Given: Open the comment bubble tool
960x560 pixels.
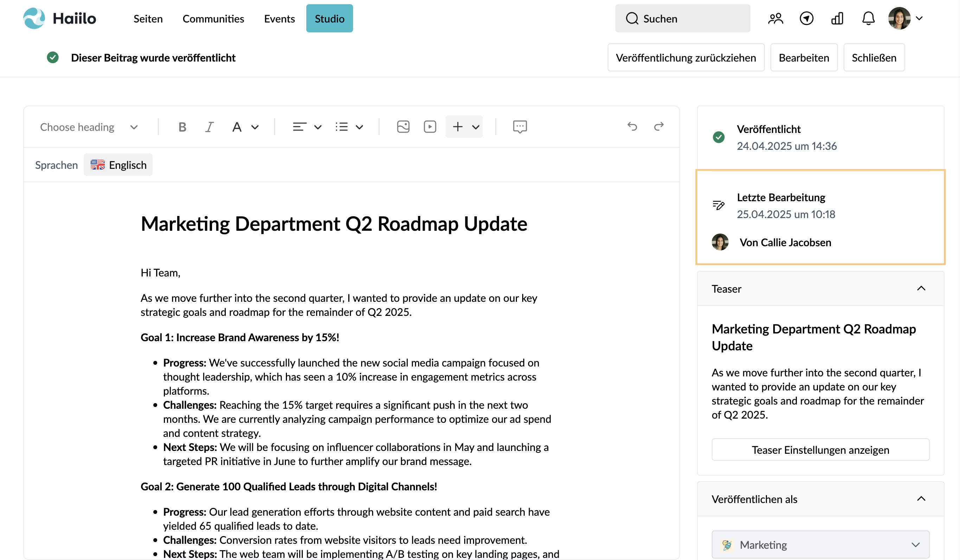Looking at the screenshot, I should click(x=520, y=127).
